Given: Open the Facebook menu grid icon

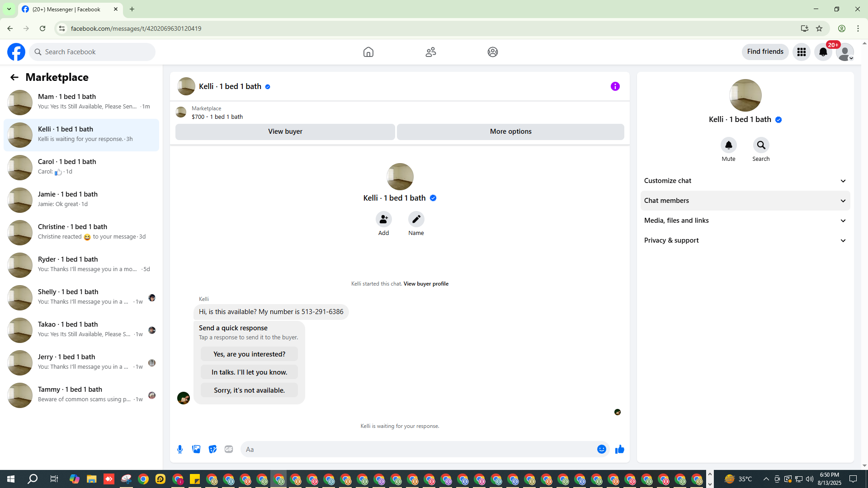Looking at the screenshot, I should click(x=801, y=52).
